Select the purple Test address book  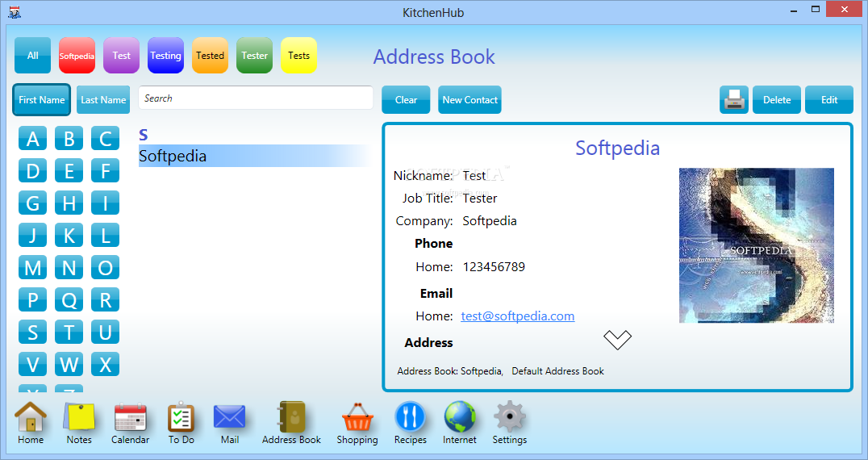[x=121, y=56]
